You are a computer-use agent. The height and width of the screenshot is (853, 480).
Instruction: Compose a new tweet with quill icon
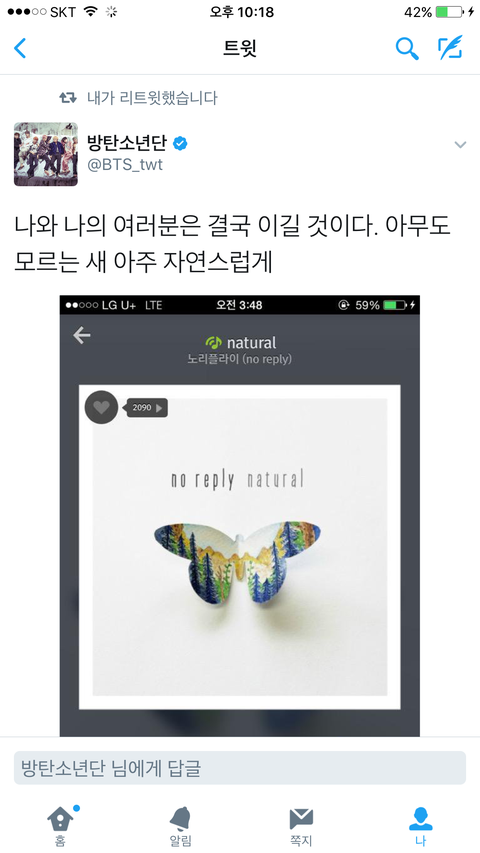point(451,48)
